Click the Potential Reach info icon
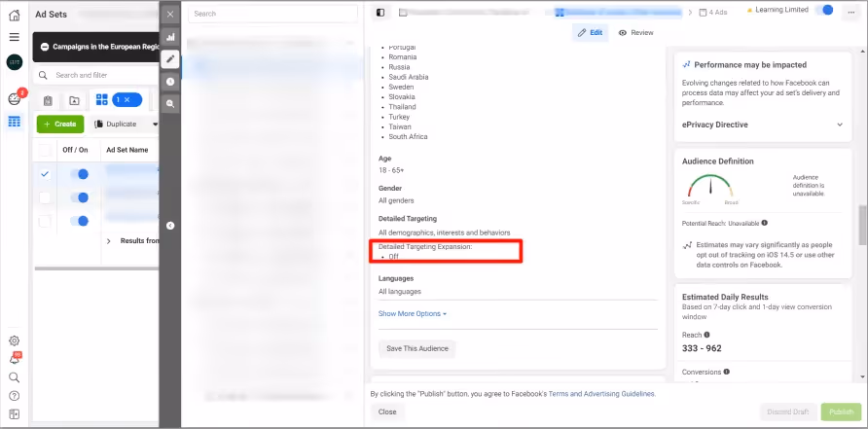Screen dimensions: 868x429 765,223
